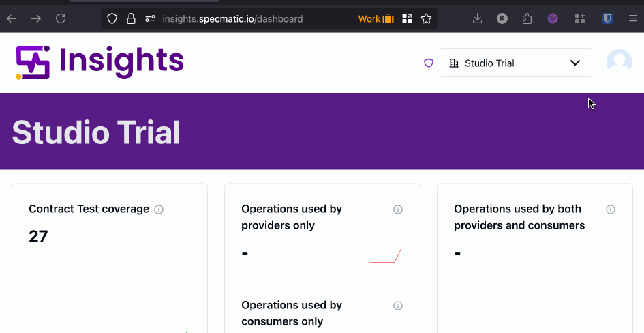Reload the dashboard page
The width and height of the screenshot is (644, 333).
point(61,18)
